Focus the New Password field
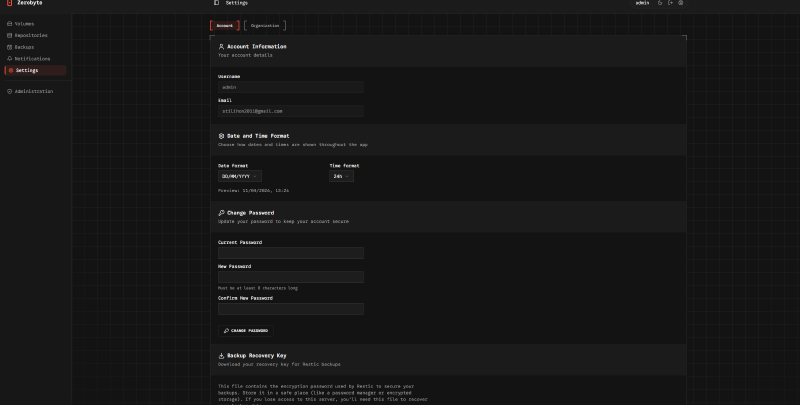 pos(291,277)
